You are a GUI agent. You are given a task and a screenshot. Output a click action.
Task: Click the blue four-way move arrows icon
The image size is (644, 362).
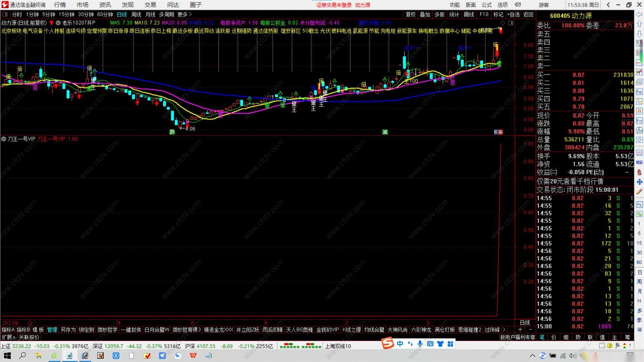click(639, 182)
